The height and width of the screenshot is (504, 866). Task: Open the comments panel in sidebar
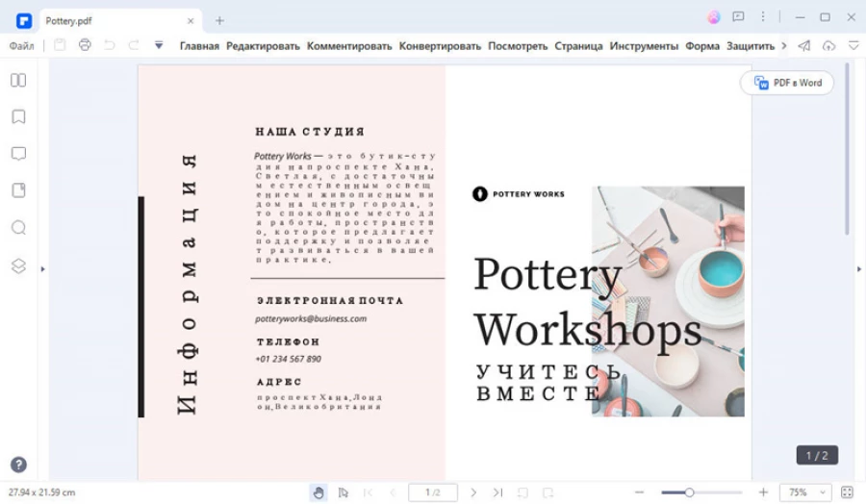18,154
